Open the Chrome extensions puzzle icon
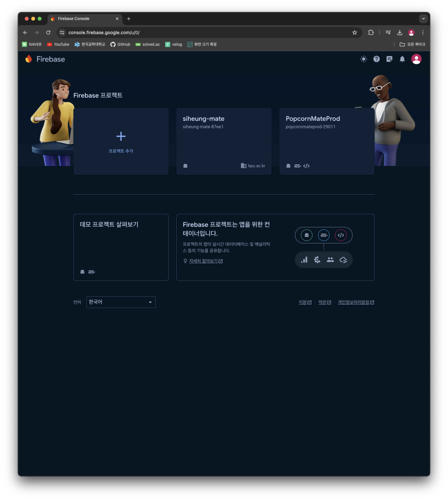448x500 pixels. click(370, 33)
